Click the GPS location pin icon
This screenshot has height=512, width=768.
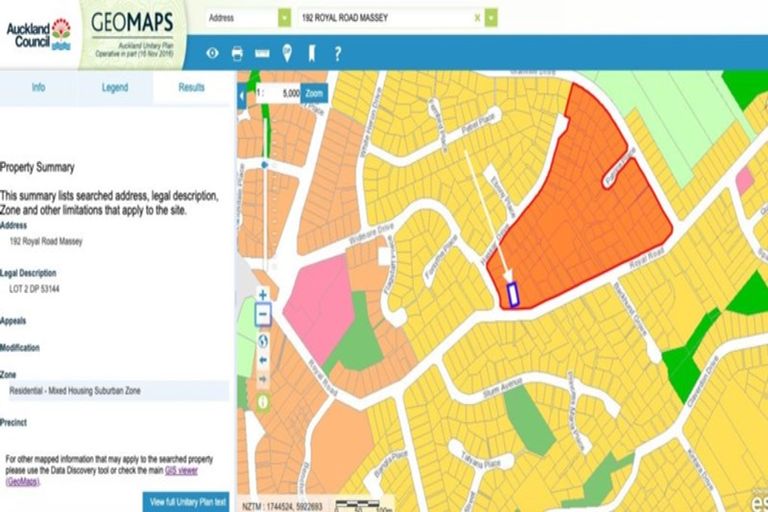click(288, 53)
